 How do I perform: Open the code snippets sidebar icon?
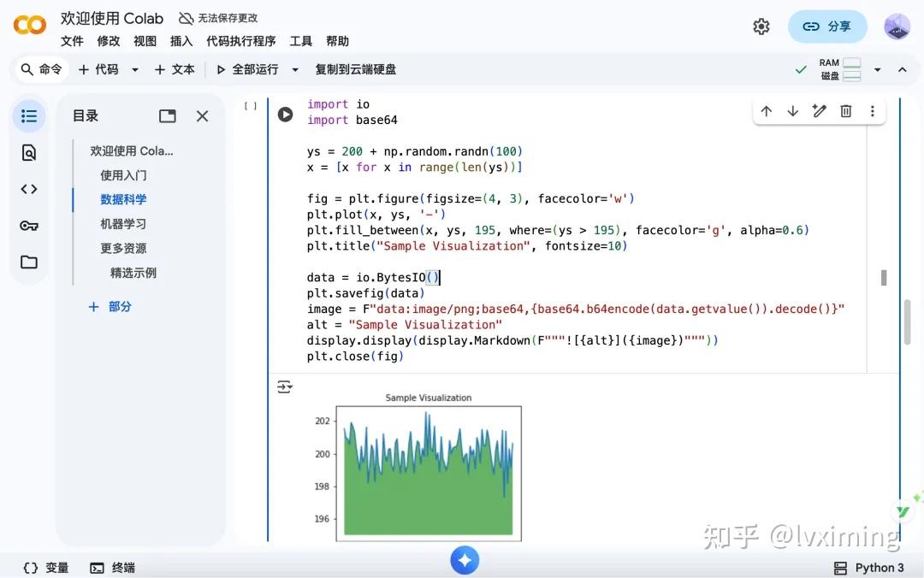pyautogui.click(x=29, y=189)
